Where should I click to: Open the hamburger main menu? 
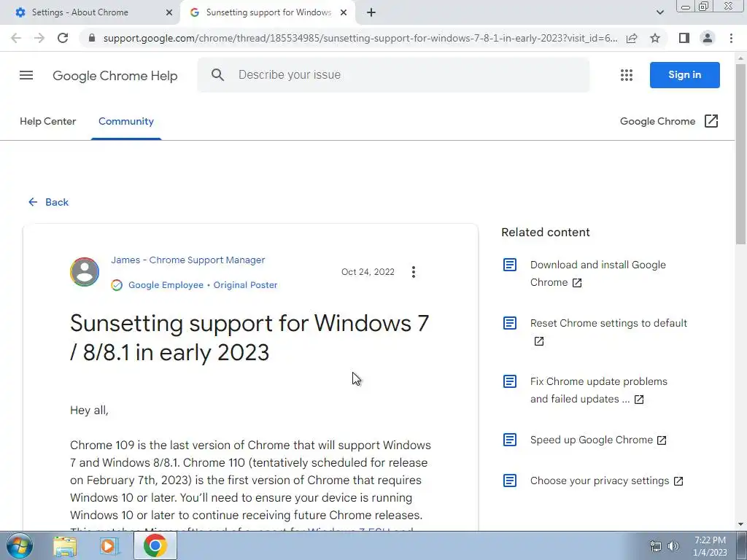(26, 75)
